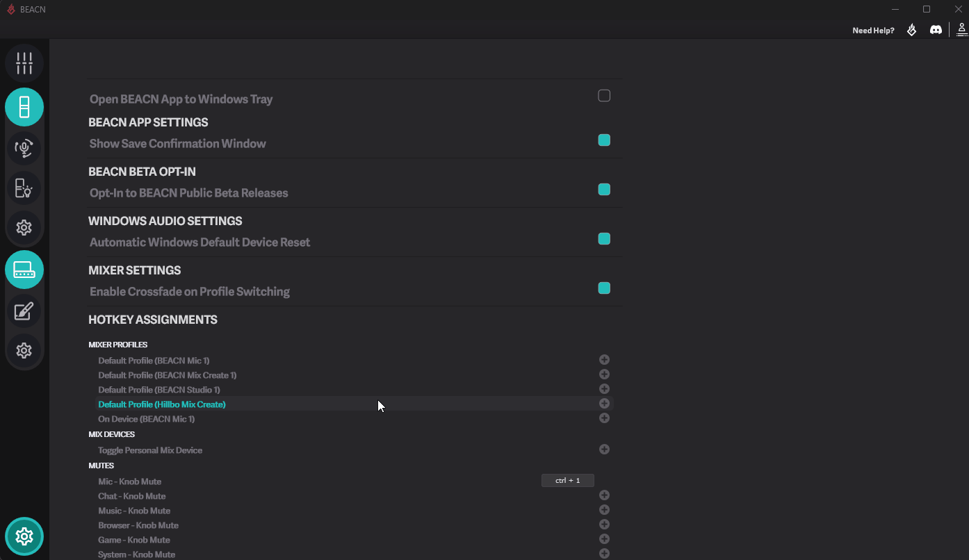Open the microphone audio routing icon

pos(24,148)
